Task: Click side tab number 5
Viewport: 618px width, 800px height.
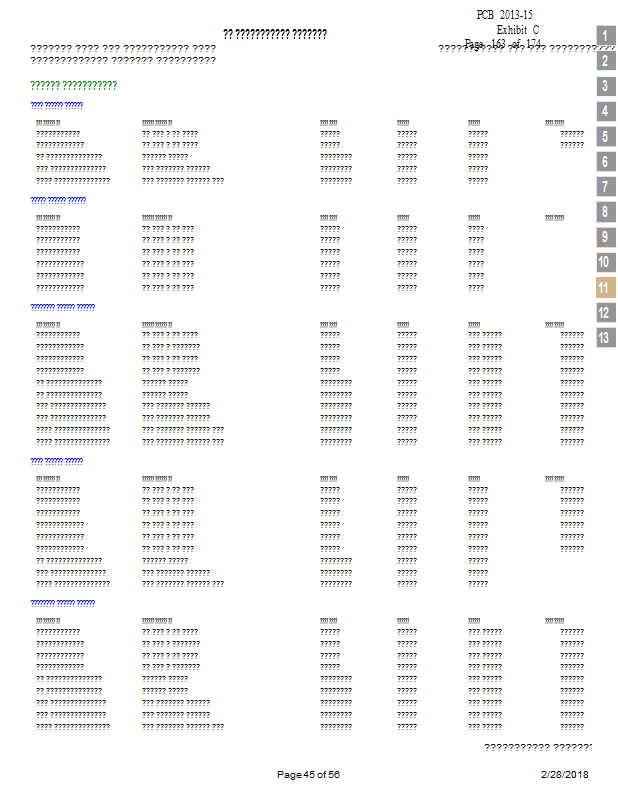Action: tap(605, 137)
